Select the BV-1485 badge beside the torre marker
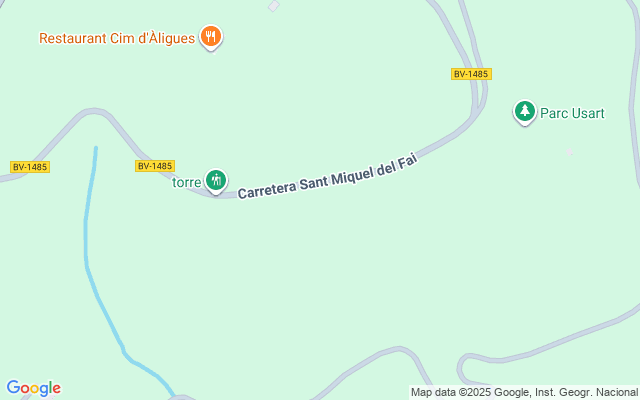The width and height of the screenshot is (640, 400). 155,166
